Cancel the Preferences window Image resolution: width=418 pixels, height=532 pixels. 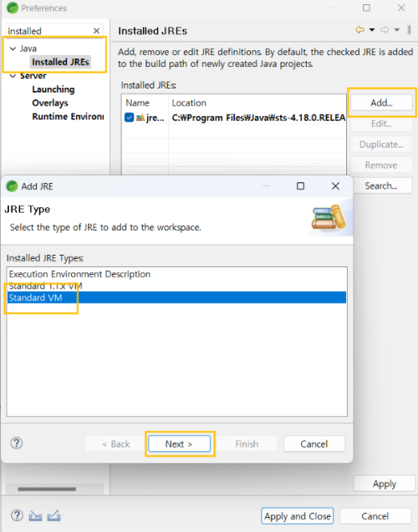[x=375, y=516]
